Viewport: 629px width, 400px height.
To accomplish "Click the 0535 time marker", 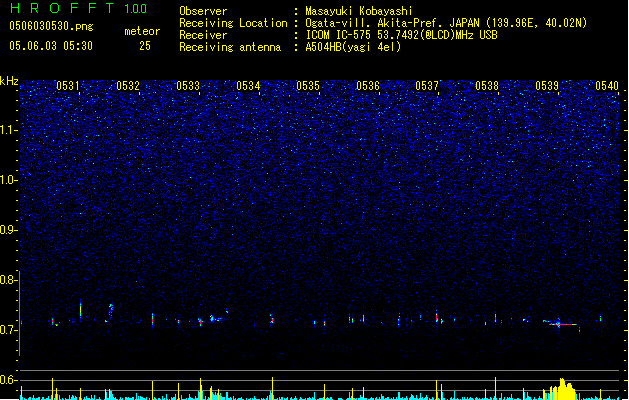I will (308, 86).
